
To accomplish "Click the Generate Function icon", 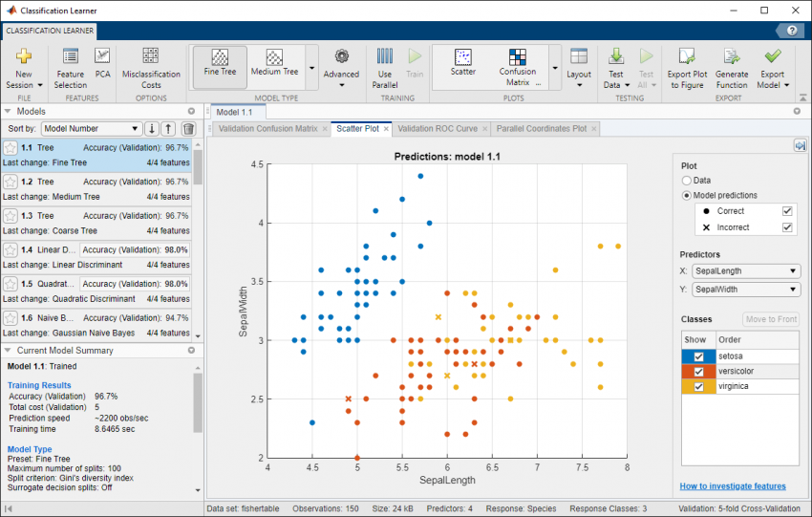I will pos(732,59).
